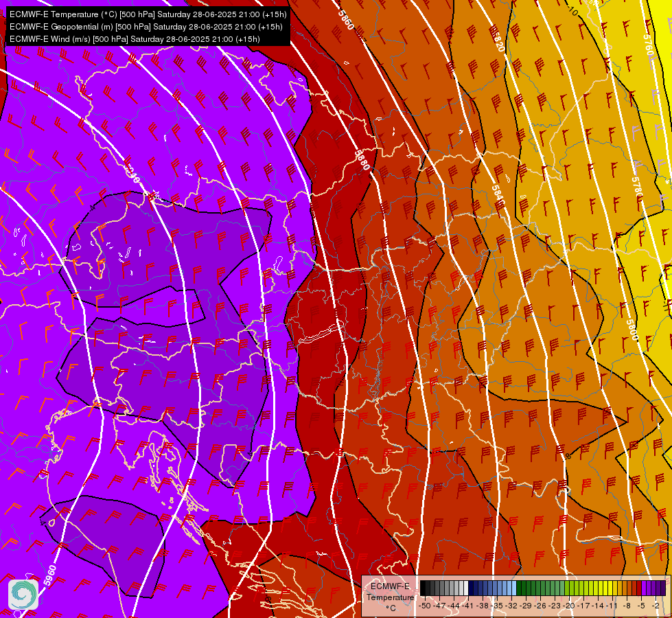The image size is (672, 618).
Task: Click the 5780 geopotential contour label
Action: 637,187
